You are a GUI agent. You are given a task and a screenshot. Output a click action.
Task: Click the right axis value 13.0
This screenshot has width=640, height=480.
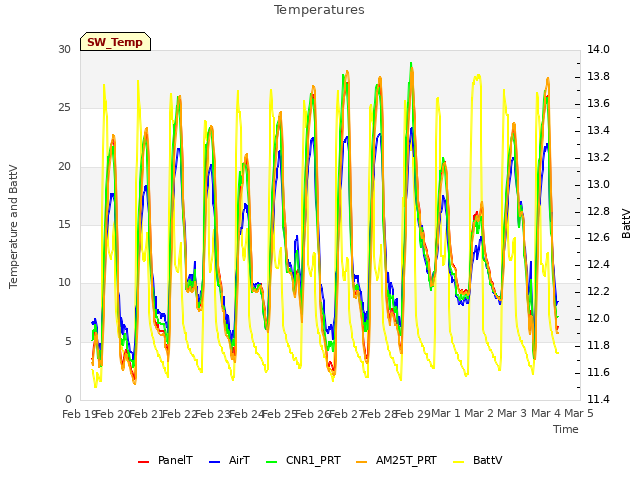(598, 184)
